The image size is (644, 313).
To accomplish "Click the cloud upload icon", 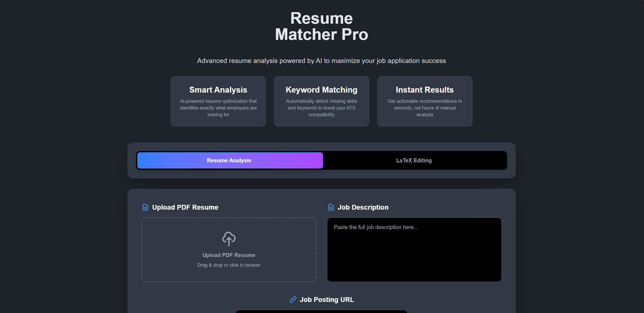I will (x=229, y=238).
